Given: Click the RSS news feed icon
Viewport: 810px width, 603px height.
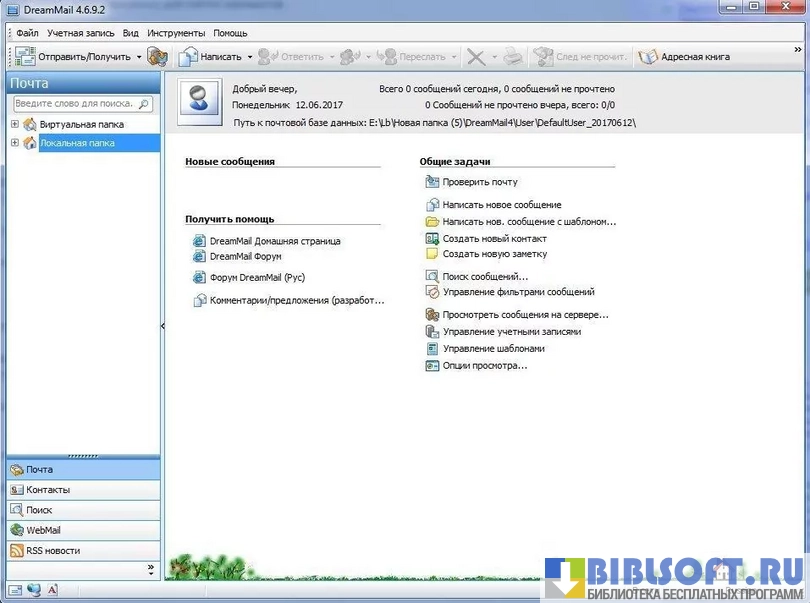Looking at the screenshot, I should pos(17,551).
